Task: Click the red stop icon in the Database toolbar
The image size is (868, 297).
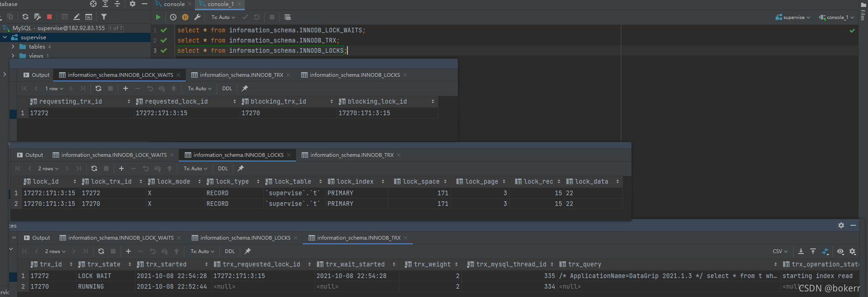Action: tap(49, 17)
